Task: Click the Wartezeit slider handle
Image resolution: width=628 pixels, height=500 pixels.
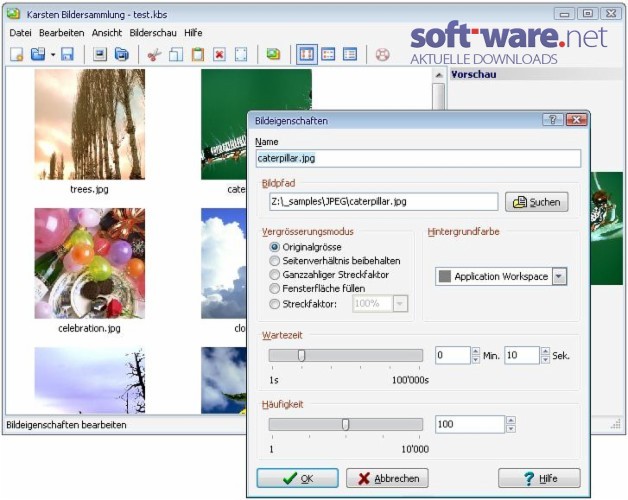Action: click(302, 355)
